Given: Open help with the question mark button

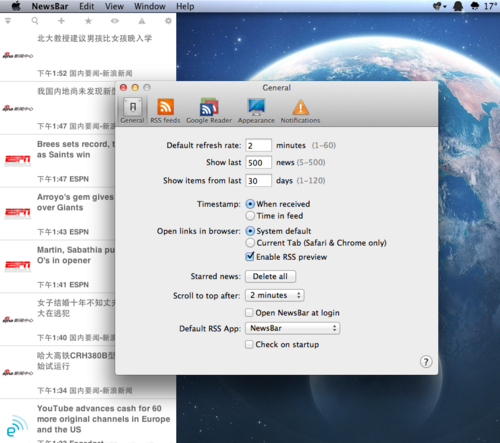Looking at the screenshot, I should click(426, 362).
